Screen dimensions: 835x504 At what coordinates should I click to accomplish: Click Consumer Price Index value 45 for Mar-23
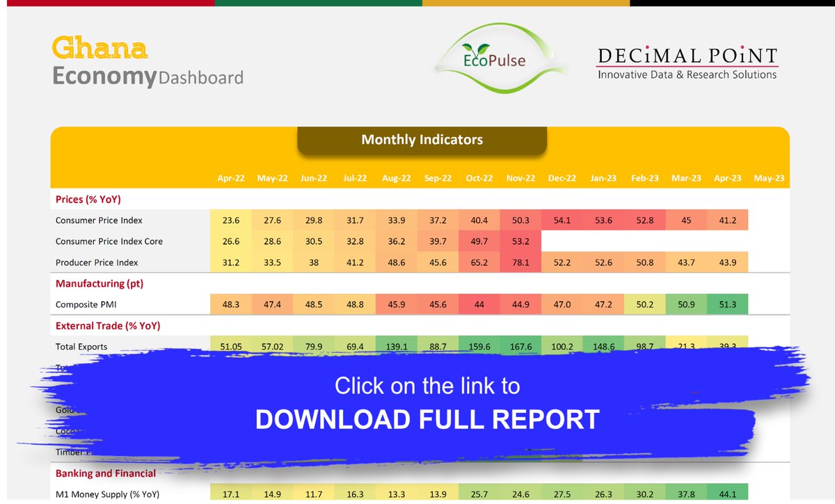(x=686, y=220)
